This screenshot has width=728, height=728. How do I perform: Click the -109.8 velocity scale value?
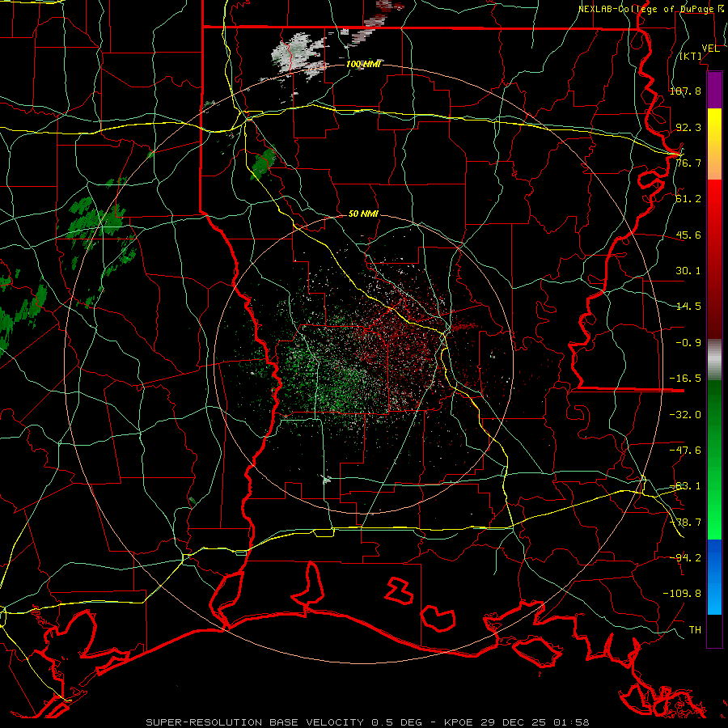tap(682, 594)
